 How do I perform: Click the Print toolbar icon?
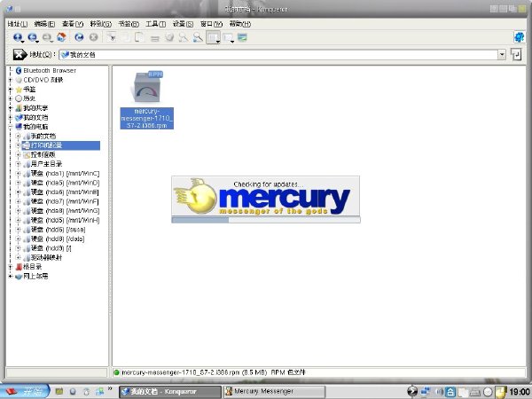(155, 37)
